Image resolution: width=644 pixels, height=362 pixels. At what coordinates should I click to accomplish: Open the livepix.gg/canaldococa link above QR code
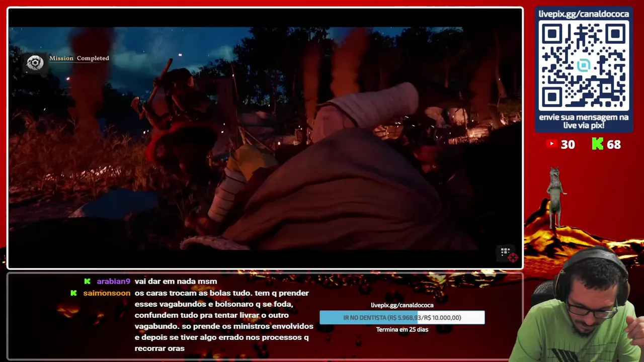(x=584, y=14)
